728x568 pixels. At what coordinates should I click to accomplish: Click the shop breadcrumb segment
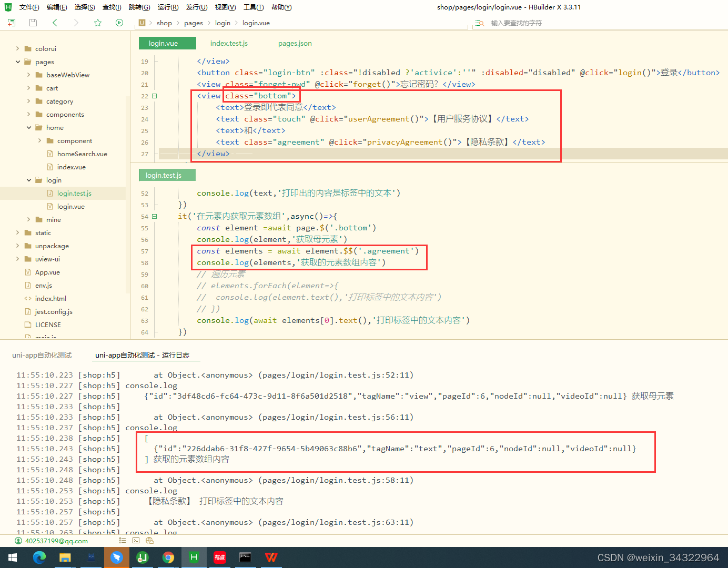164,23
